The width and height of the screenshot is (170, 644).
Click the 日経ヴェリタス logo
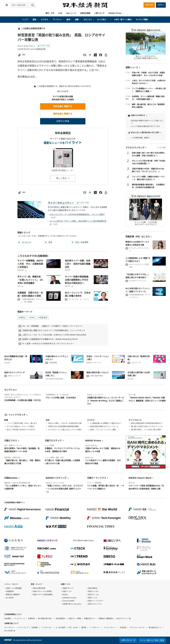pos(137,518)
